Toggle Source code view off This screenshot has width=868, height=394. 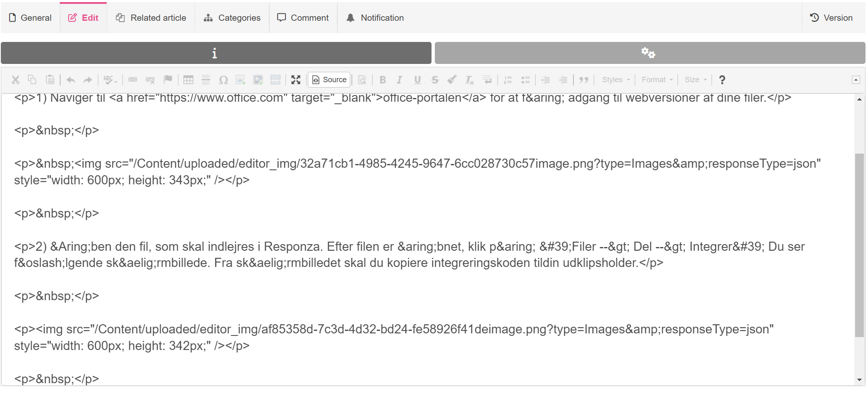329,80
